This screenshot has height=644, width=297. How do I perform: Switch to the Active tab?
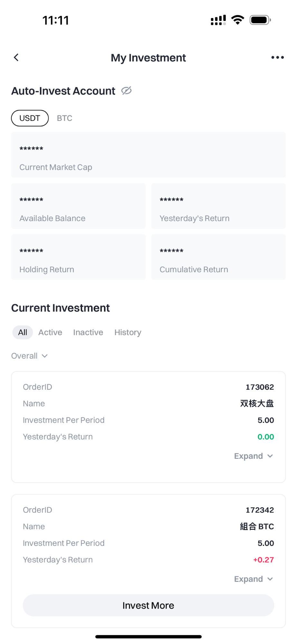click(x=50, y=332)
